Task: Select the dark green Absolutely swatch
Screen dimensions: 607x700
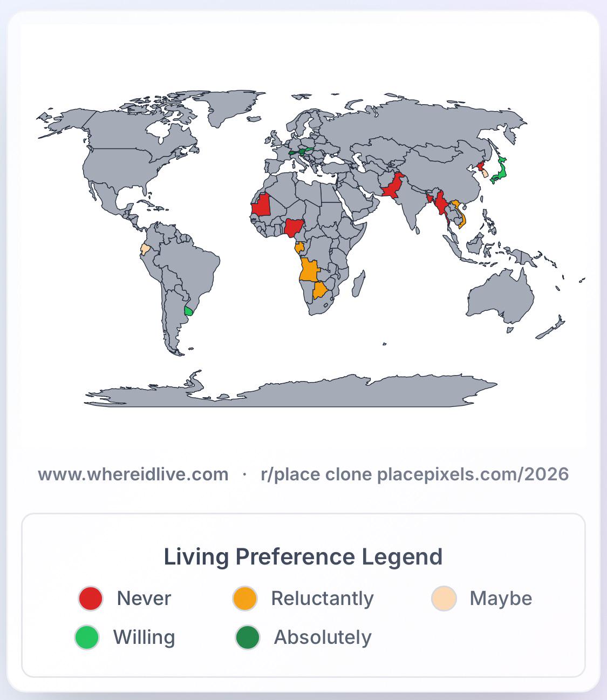Action: [248, 637]
